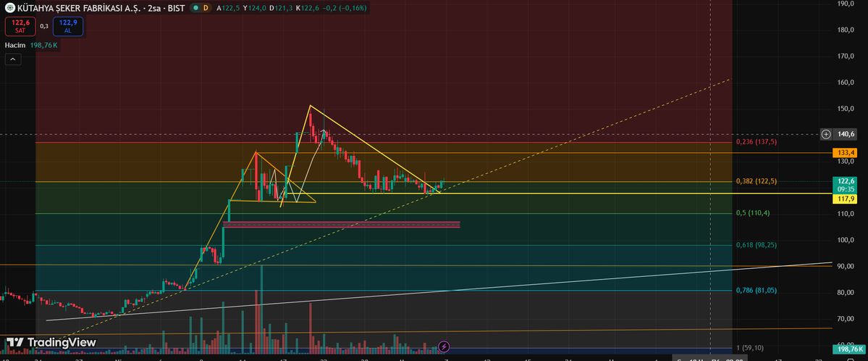Click the orange D data badge

point(206,8)
